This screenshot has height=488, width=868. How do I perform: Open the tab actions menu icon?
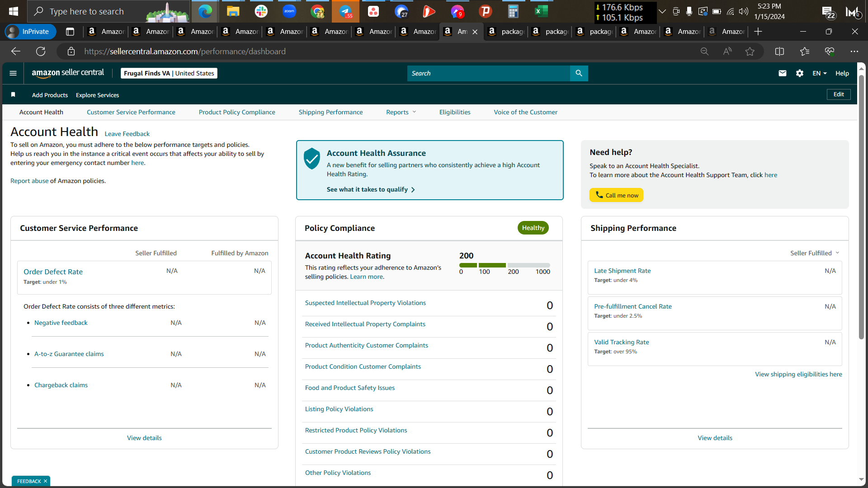coord(70,32)
